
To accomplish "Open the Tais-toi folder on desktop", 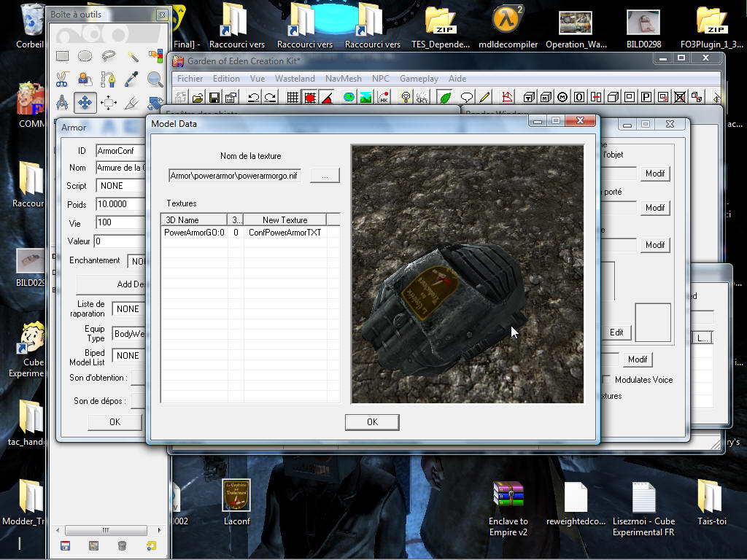I will point(712,503).
